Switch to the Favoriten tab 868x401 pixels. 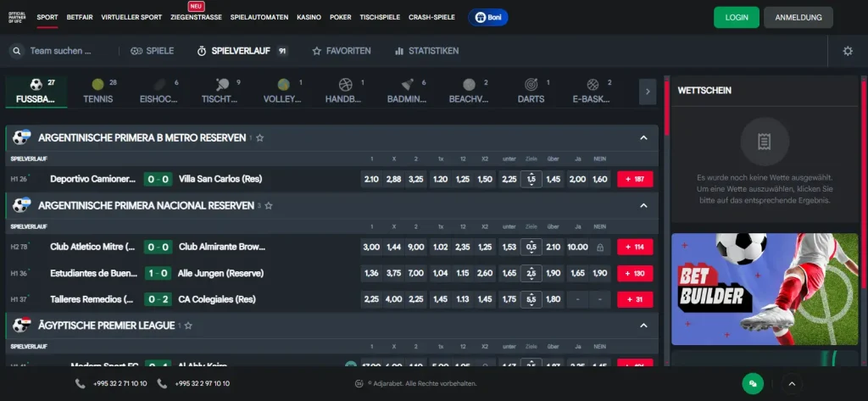342,51
